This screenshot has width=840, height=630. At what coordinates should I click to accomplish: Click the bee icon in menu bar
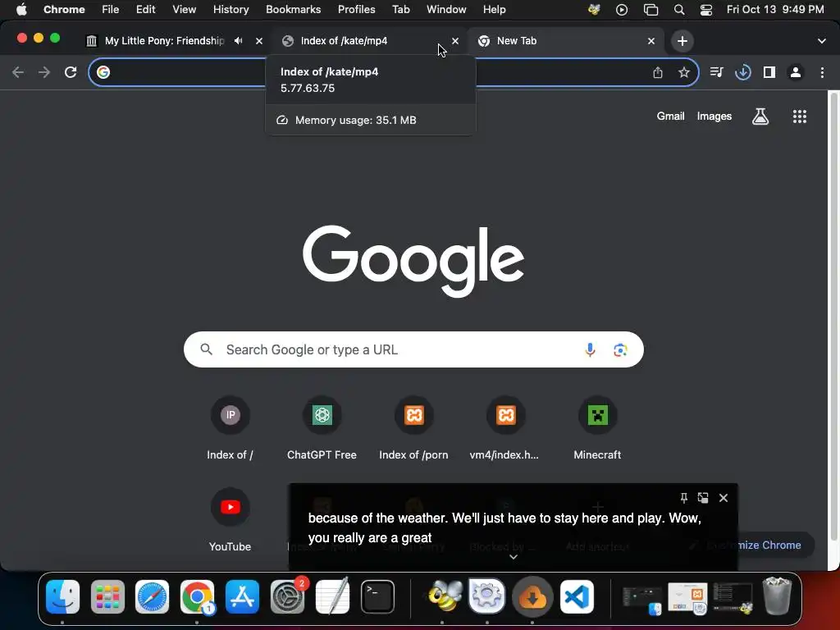[x=594, y=10]
